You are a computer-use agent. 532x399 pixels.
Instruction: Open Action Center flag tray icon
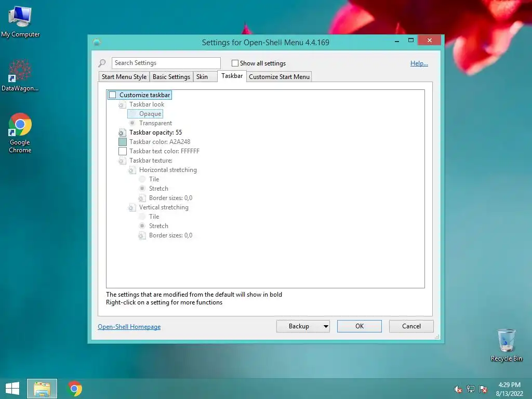[x=483, y=389]
